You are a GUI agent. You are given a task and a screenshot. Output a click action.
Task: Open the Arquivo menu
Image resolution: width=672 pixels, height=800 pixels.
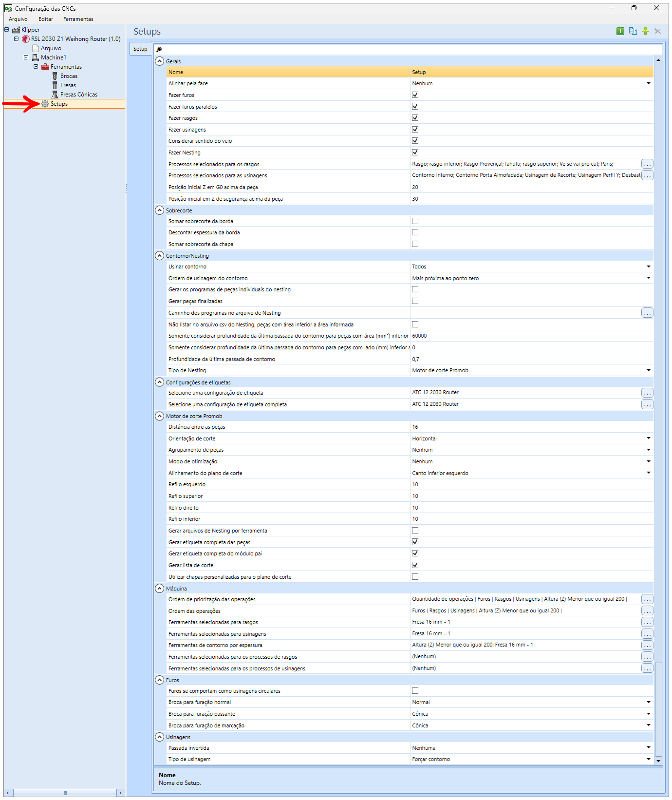[18, 19]
